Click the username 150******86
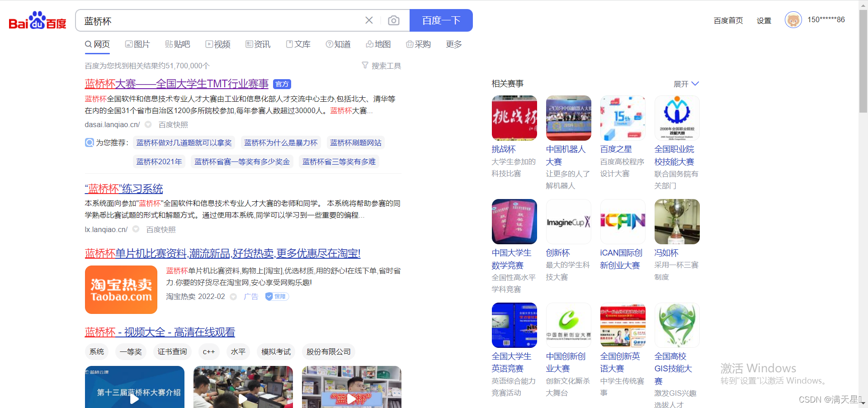Screen dimensions: 868x408 (x=826, y=20)
